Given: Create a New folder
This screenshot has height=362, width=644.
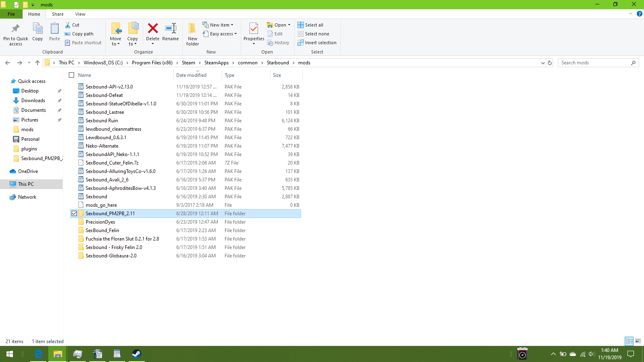Looking at the screenshot, I should pyautogui.click(x=192, y=34).
